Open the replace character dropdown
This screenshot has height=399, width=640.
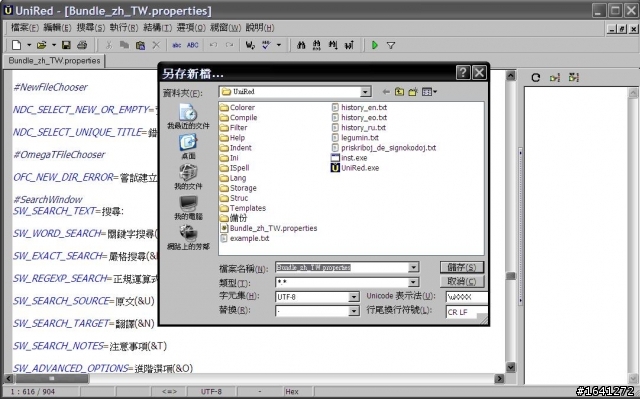click(354, 311)
